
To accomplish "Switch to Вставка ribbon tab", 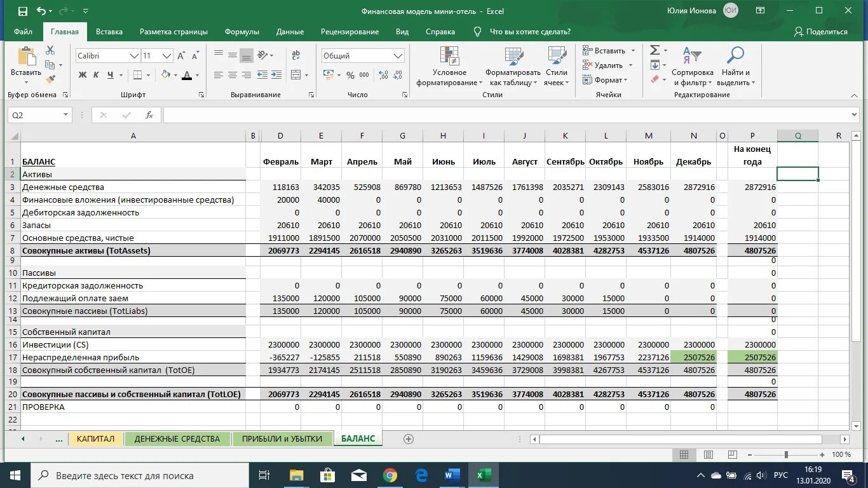I will [109, 32].
